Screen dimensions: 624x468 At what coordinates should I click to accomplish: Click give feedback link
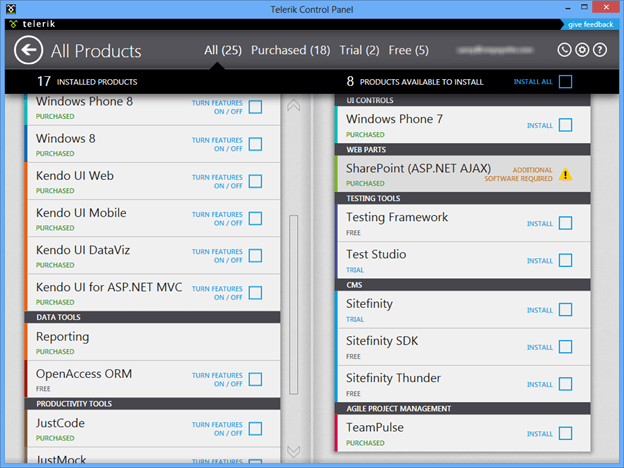tap(591, 25)
